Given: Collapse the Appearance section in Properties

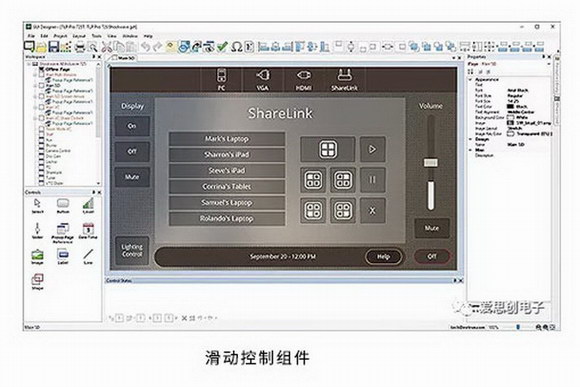Looking at the screenshot, I should pos(471,80).
